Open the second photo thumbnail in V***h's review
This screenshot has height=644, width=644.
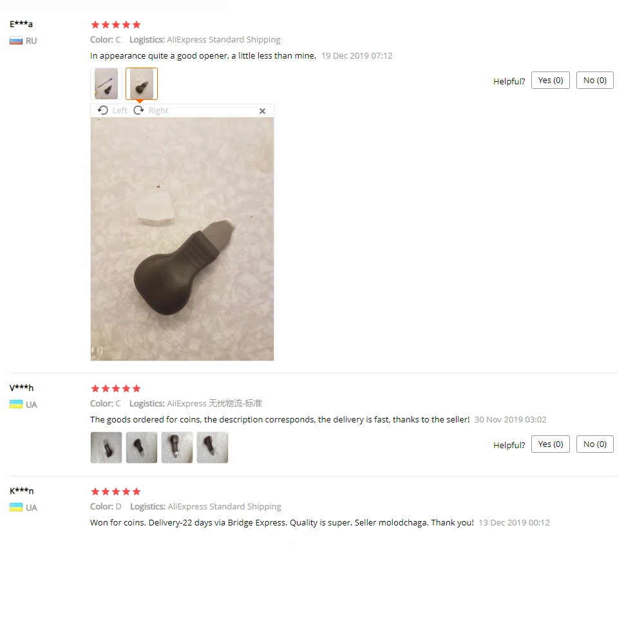(x=142, y=448)
